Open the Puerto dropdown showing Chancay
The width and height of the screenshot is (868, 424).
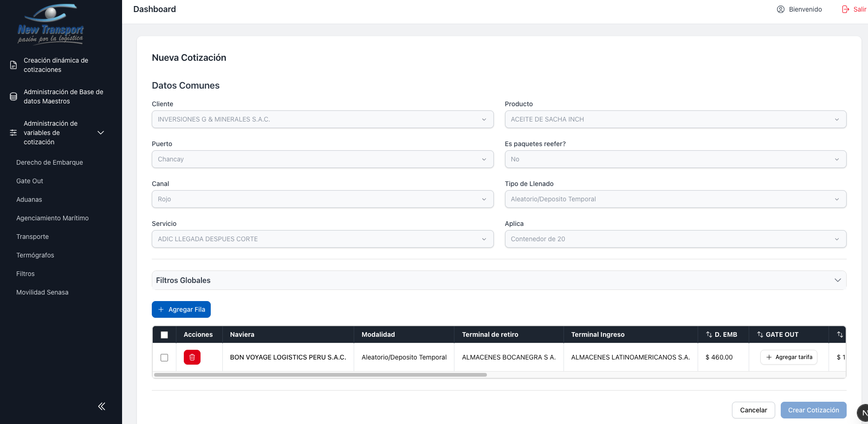[322, 159]
